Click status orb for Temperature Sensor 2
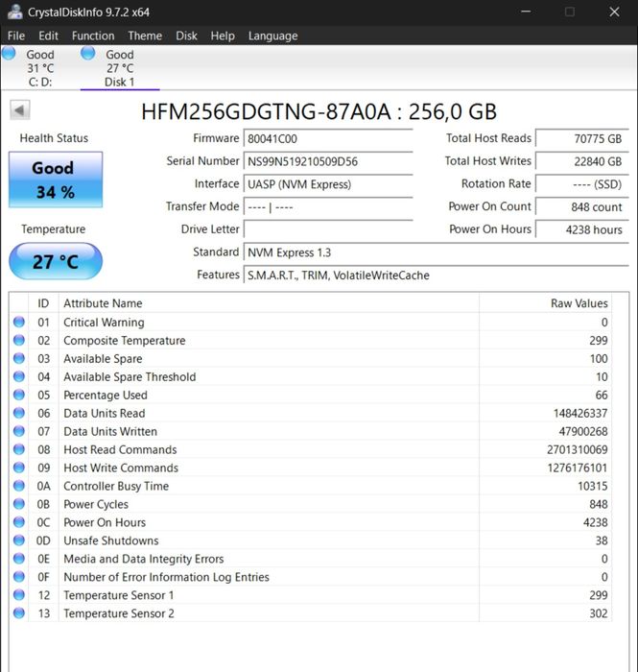 [19, 613]
